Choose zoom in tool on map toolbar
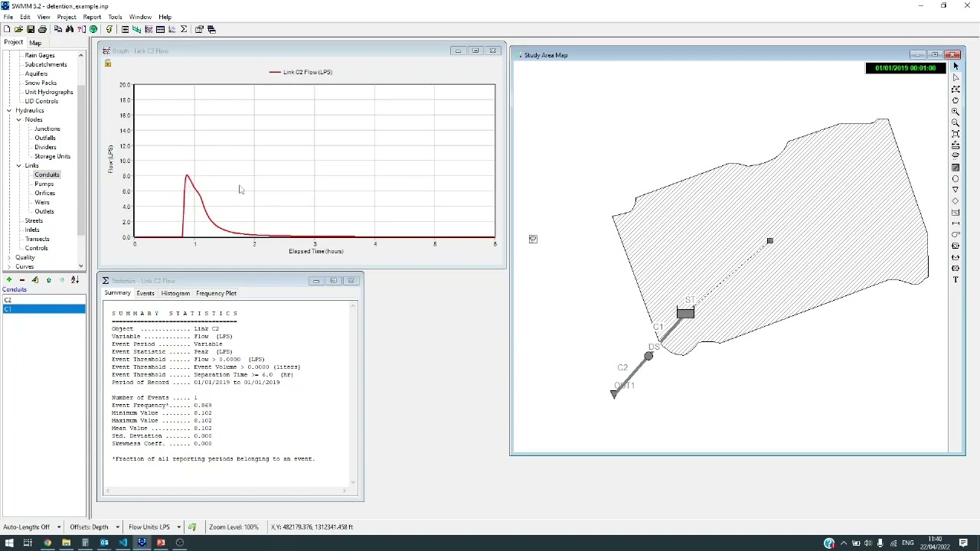 (955, 112)
